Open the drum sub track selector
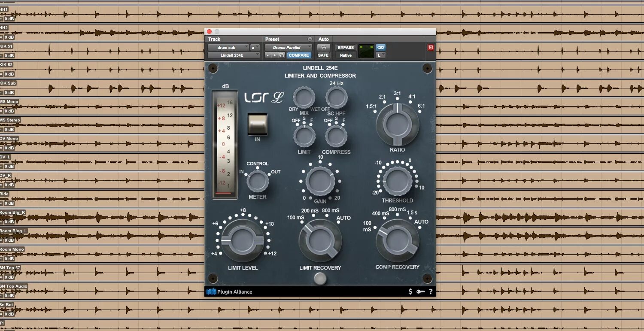This screenshot has height=331, width=644. [228, 48]
